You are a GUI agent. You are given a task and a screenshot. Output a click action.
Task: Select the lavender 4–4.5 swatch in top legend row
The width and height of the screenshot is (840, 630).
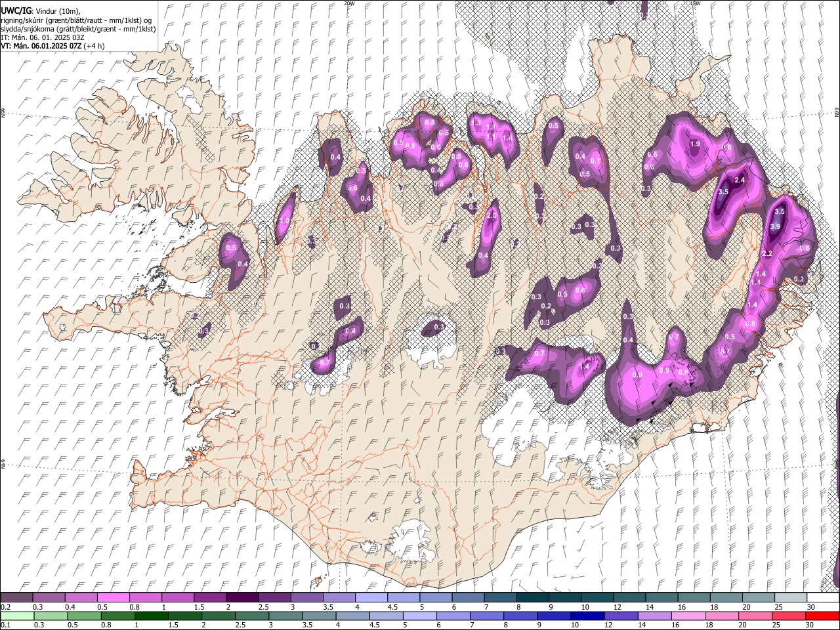click(371, 597)
